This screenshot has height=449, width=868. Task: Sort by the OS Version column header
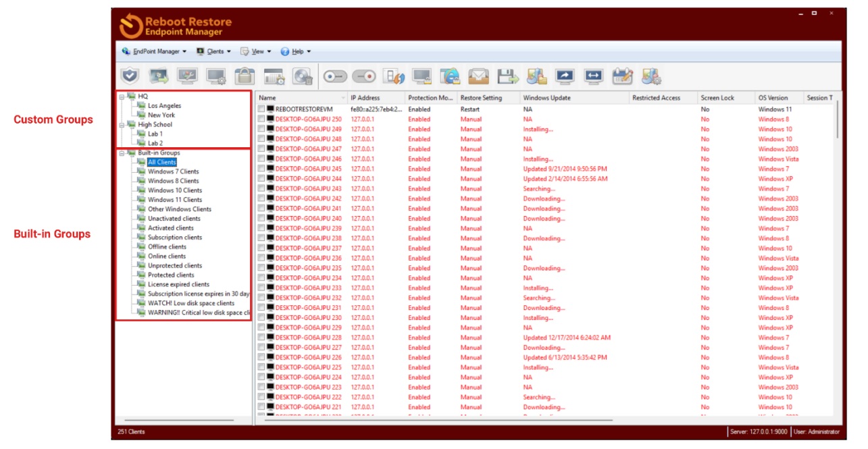(773, 98)
